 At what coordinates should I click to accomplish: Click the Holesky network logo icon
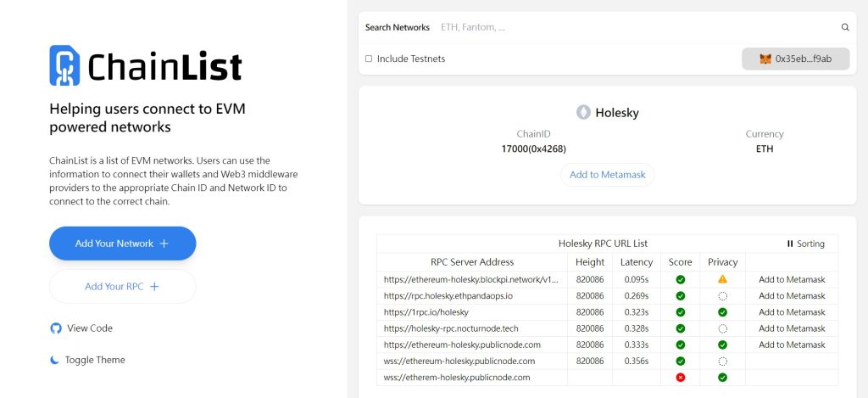pos(583,112)
